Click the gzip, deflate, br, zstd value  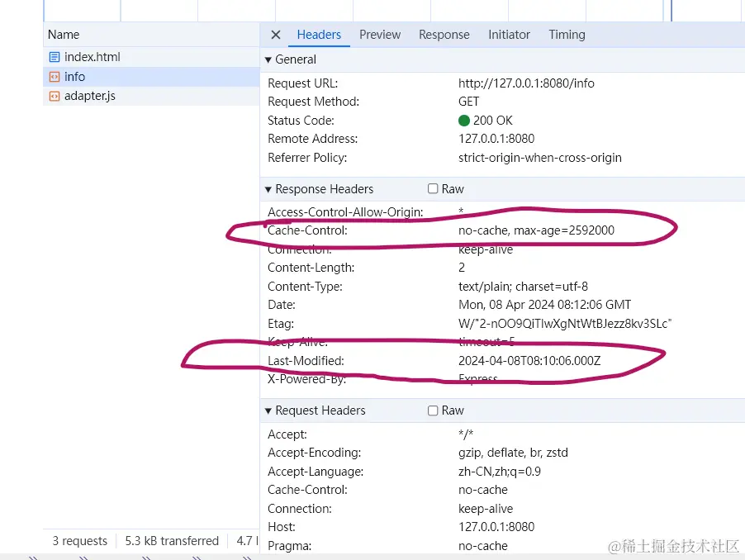click(513, 453)
